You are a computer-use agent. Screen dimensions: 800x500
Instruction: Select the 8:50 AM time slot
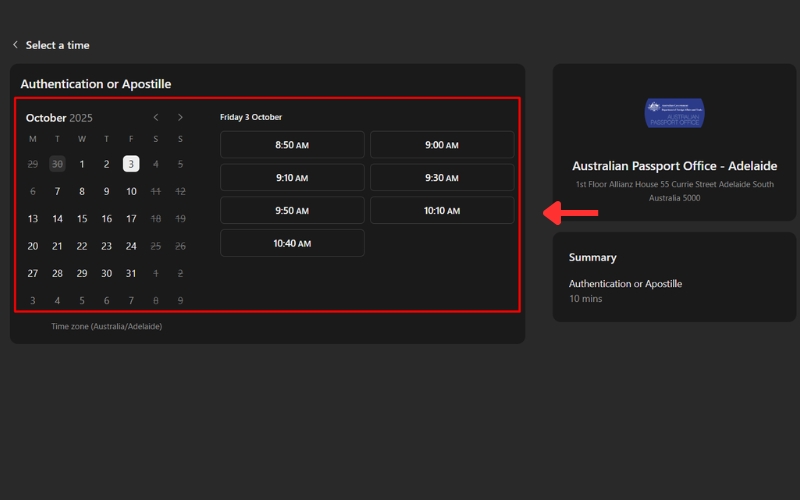(292, 145)
